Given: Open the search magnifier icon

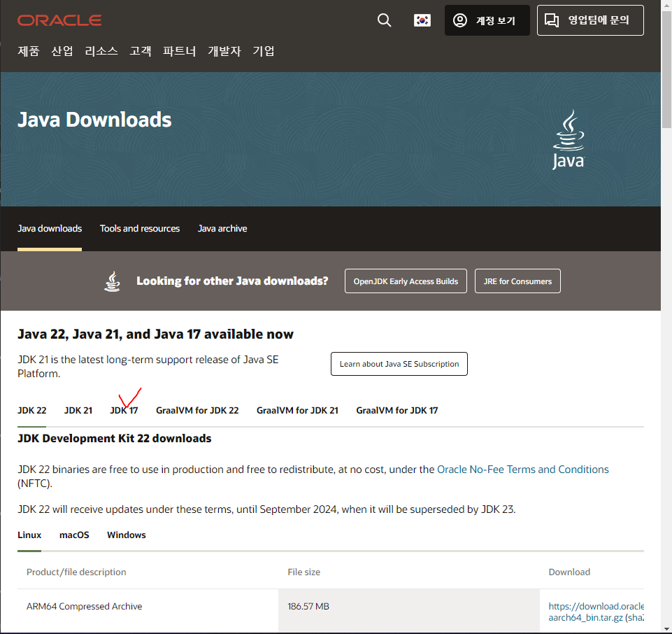Looking at the screenshot, I should pos(384,20).
